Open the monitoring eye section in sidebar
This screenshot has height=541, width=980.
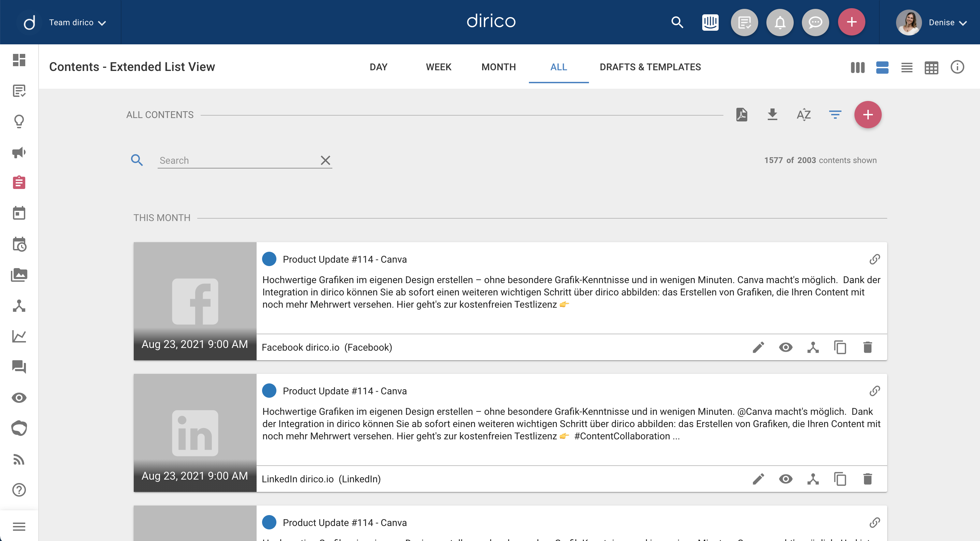tap(19, 398)
